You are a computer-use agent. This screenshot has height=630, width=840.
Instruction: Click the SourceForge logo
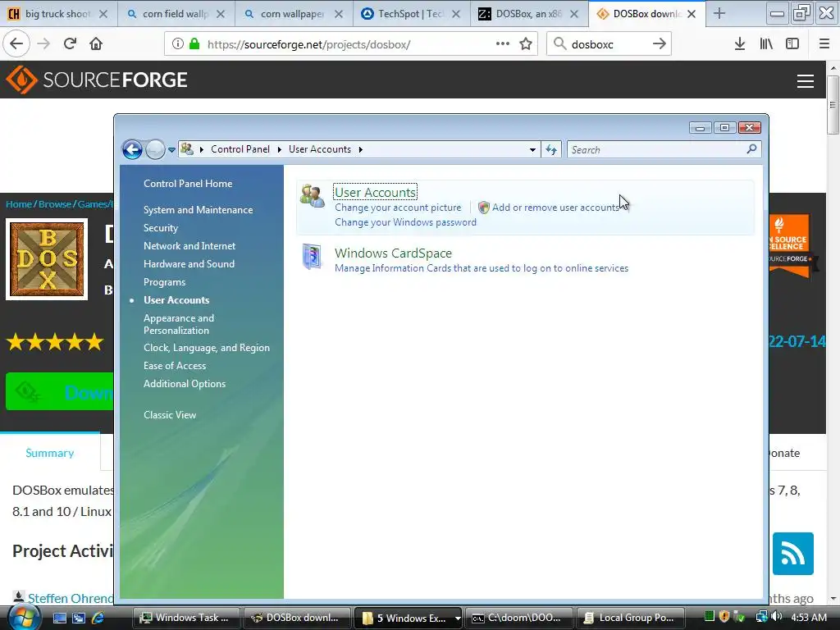point(97,80)
